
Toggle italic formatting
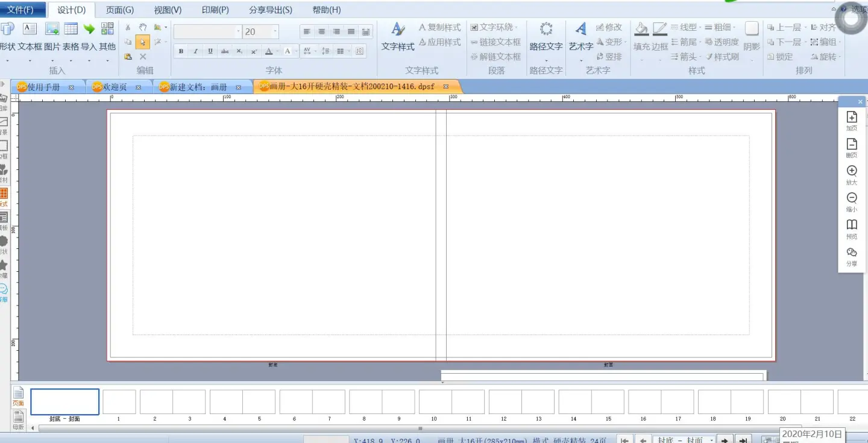195,51
